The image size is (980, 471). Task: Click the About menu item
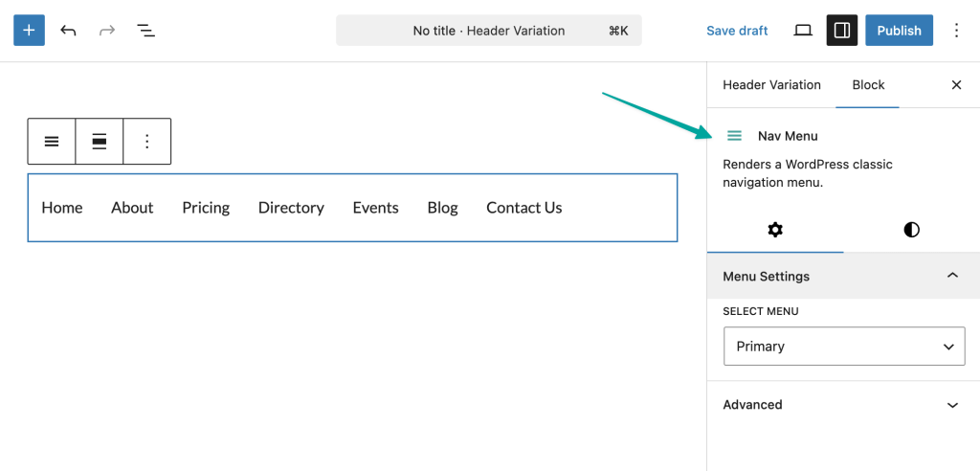(132, 208)
